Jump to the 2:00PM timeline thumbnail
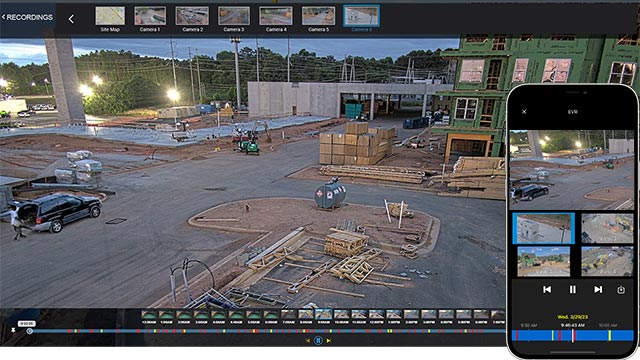The image size is (640, 360). point(411,315)
